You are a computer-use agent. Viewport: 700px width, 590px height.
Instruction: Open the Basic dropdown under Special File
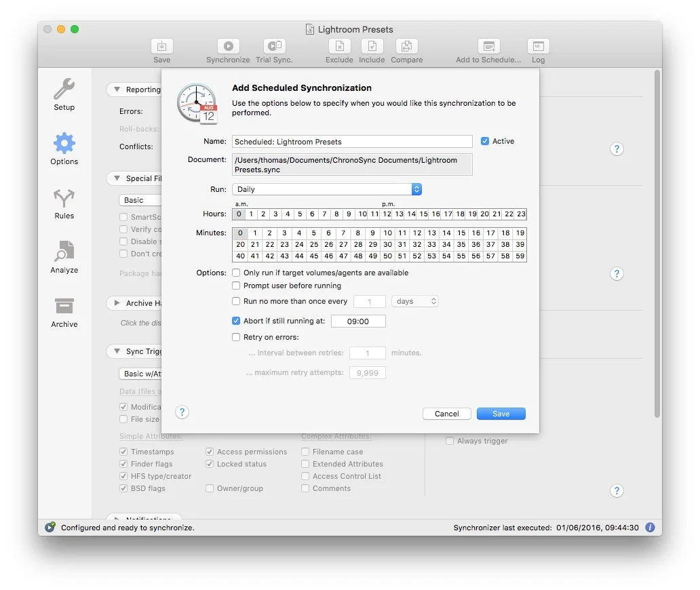click(140, 200)
